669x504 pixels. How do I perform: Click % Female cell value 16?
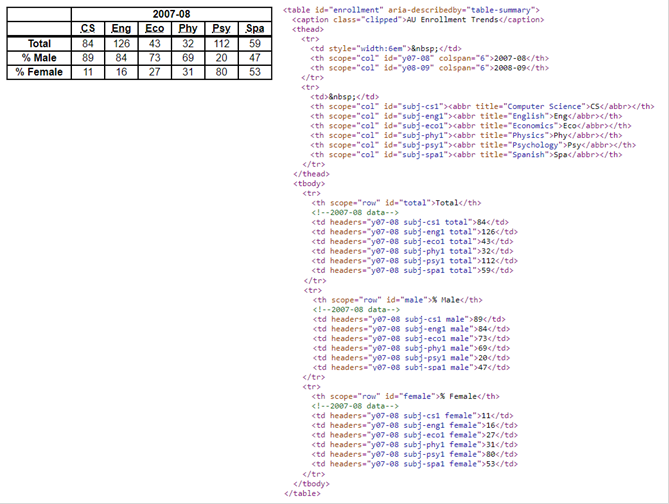coord(121,72)
